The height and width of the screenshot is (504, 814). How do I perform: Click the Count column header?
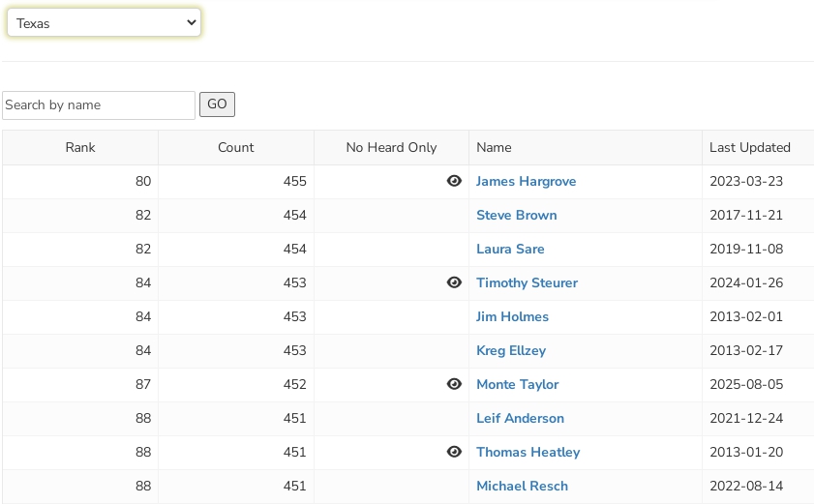(236, 148)
